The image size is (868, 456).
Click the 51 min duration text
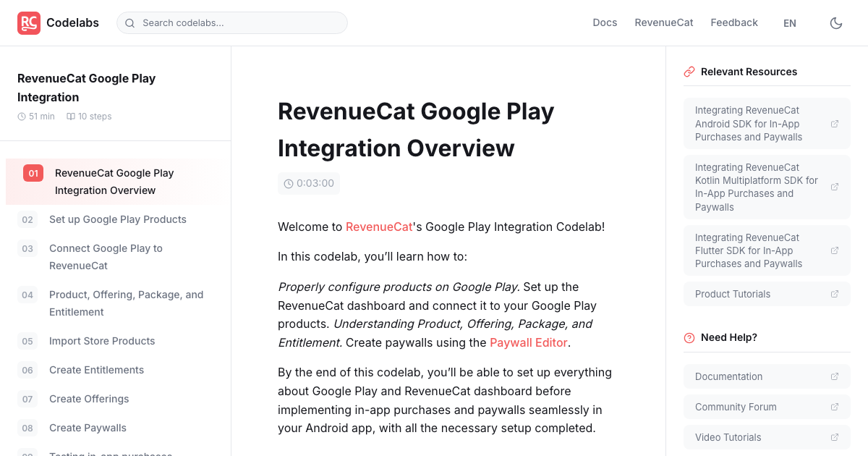coord(42,117)
